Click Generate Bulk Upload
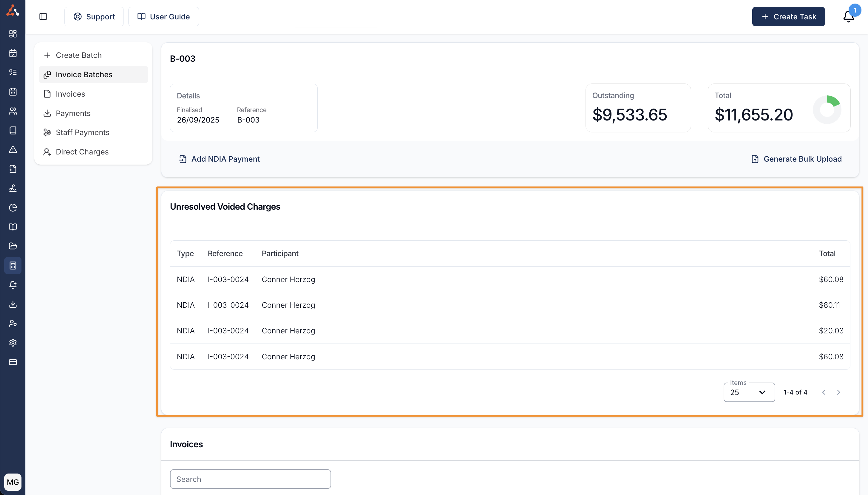868x495 pixels. coord(796,159)
